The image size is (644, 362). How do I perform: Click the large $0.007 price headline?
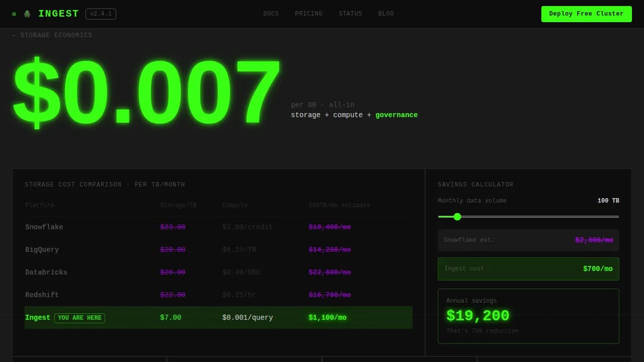(x=146, y=93)
